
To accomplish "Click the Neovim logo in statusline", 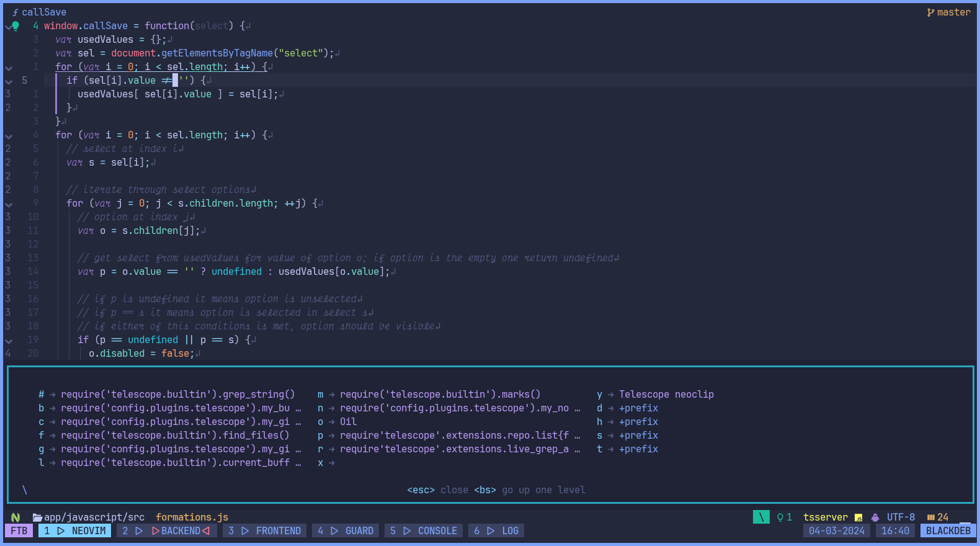I will click(16, 517).
